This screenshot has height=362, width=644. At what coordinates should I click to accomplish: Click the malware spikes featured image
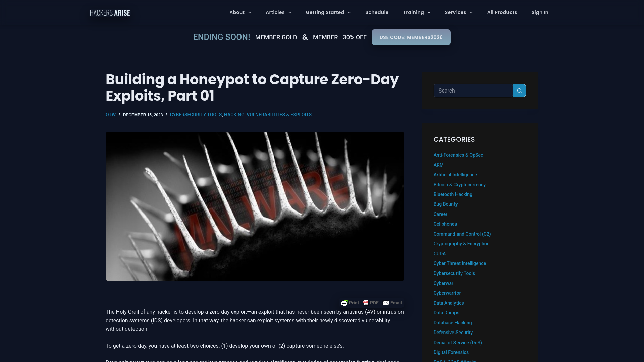coord(255,206)
